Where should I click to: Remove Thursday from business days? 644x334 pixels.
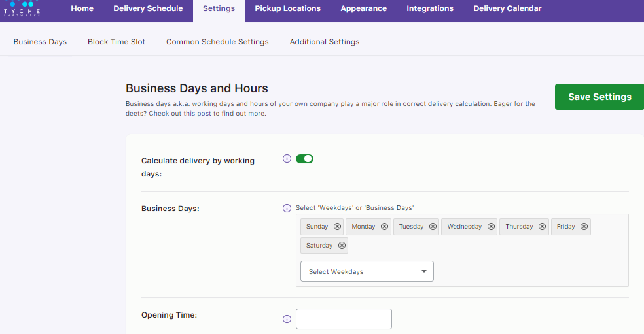pyautogui.click(x=542, y=227)
